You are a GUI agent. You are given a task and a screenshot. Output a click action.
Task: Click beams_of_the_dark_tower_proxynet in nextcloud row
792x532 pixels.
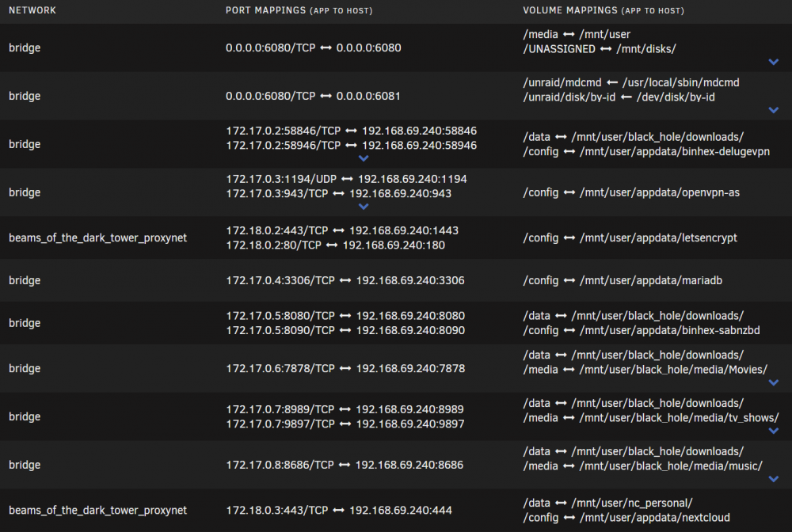point(98,511)
